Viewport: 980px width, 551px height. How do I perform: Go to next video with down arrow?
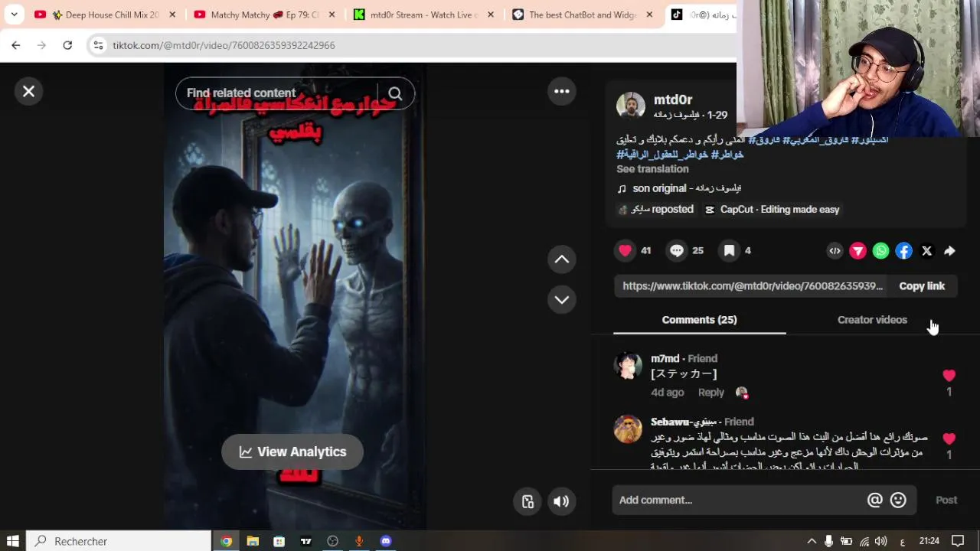562,299
